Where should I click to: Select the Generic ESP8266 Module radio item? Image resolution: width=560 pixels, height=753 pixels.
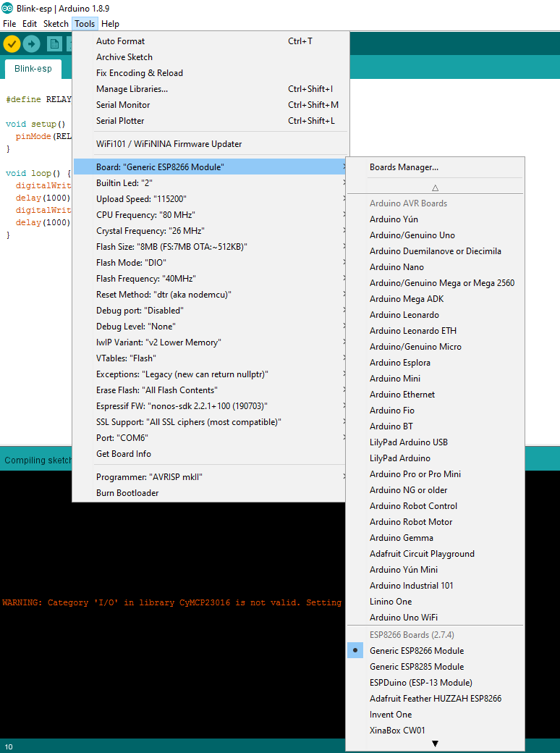click(436, 651)
